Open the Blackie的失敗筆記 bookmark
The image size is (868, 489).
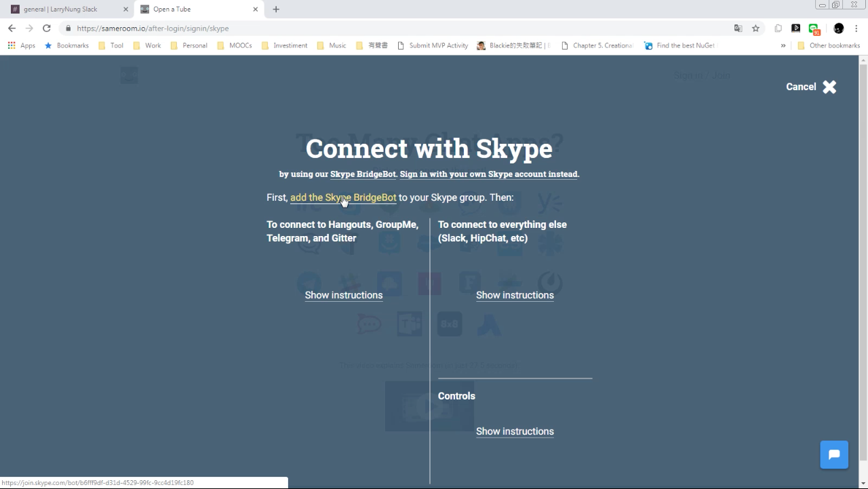[513, 45]
